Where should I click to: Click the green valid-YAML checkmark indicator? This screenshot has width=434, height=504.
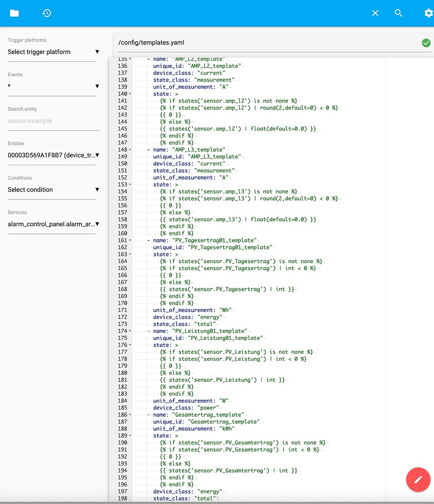pos(426,42)
